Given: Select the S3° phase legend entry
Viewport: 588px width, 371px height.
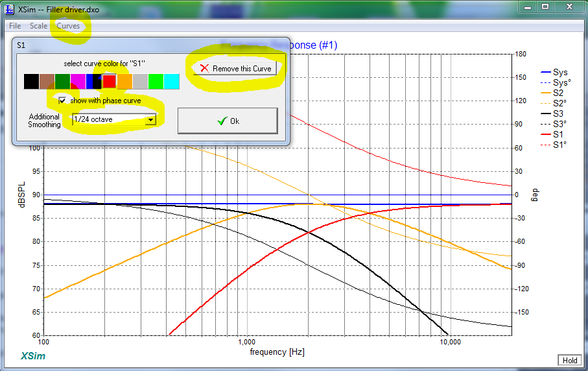Looking at the screenshot, I should click(554, 124).
